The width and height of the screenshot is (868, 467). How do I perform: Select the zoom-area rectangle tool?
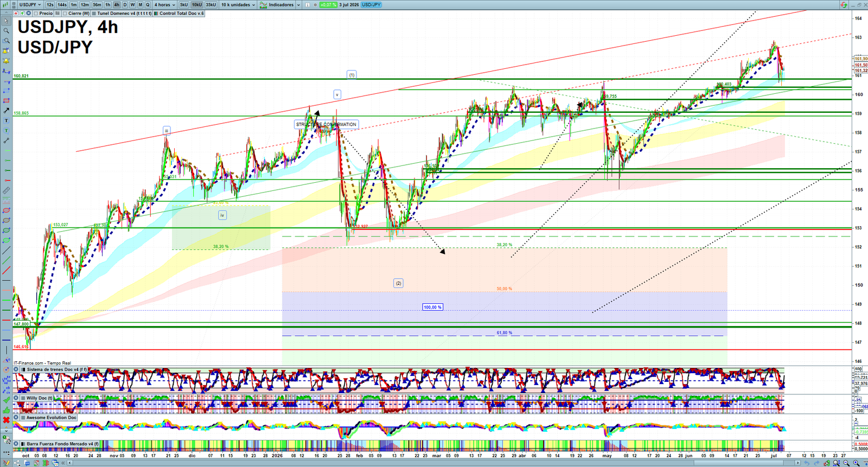[x=6, y=41]
